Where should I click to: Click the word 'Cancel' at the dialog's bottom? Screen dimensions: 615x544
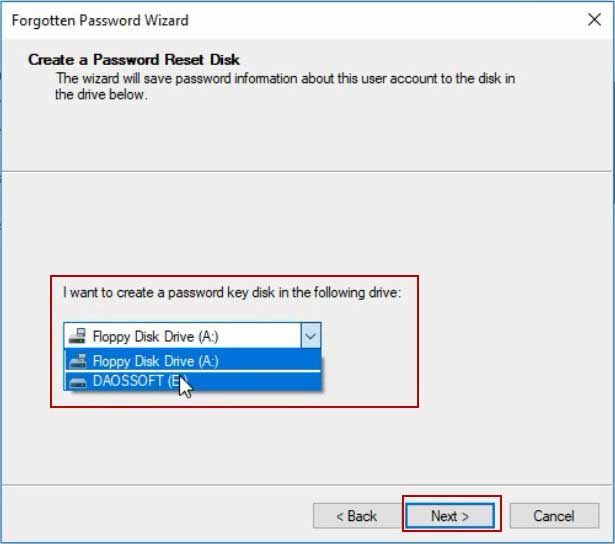coord(554,516)
